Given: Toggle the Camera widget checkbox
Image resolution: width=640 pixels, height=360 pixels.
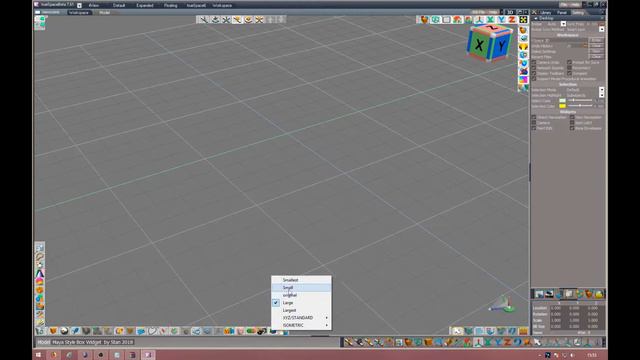Looking at the screenshot, I should 534,122.
